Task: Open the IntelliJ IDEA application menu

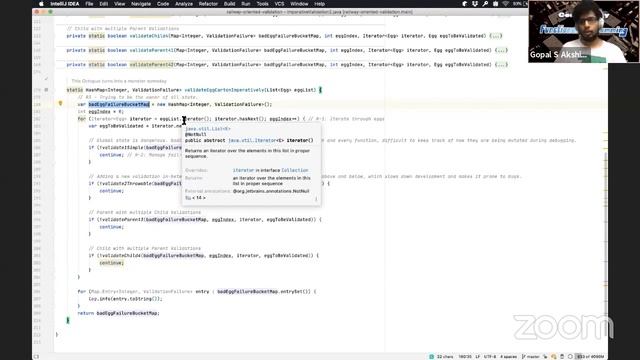Action: pyautogui.click(x=64, y=4)
